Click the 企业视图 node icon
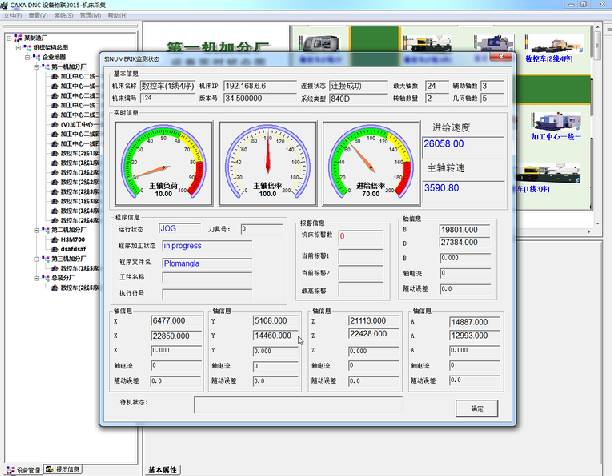The height and width of the screenshot is (476, 612). (38, 57)
